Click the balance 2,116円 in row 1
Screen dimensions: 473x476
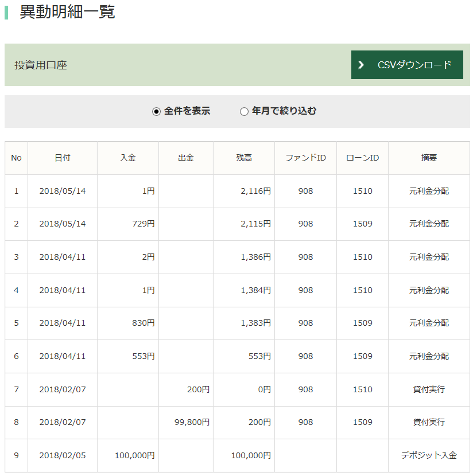(255, 191)
